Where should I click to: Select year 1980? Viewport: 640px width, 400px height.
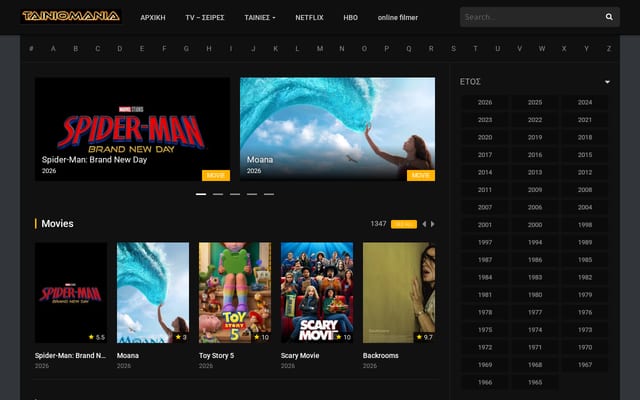pos(535,295)
